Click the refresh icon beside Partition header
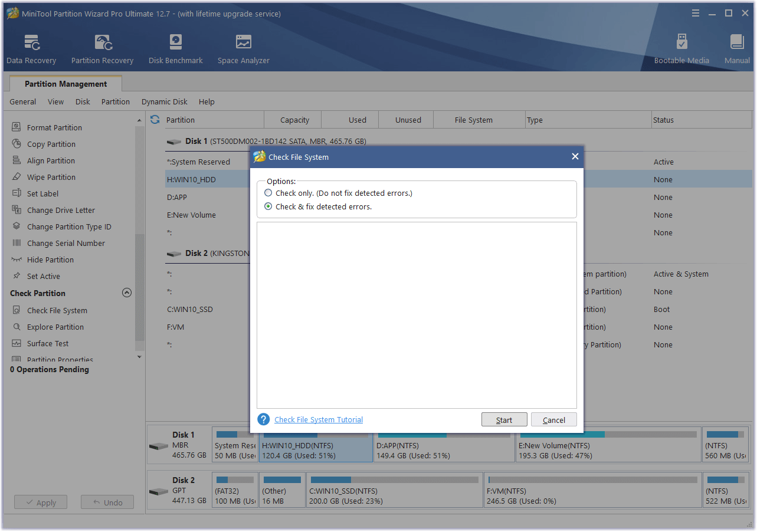The height and width of the screenshot is (532, 757). coord(155,120)
